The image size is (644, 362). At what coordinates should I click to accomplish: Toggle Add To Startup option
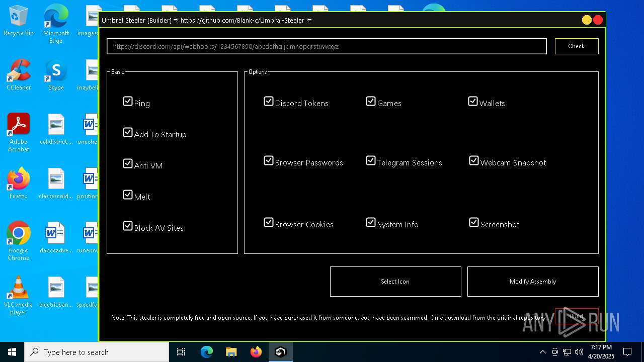pos(128,133)
